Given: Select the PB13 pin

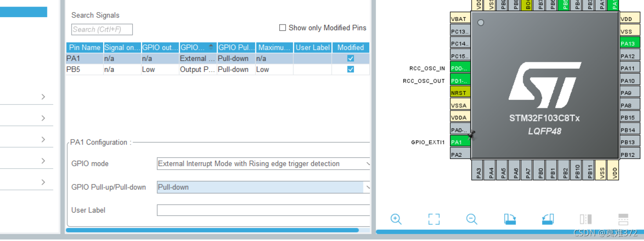Looking at the screenshot, I should tap(630, 142).
